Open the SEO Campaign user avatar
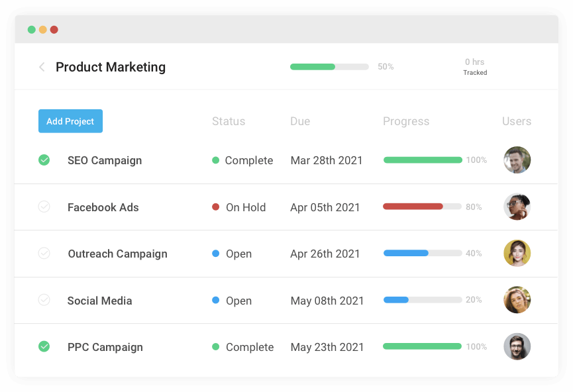The height and width of the screenshot is (392, 573). point(517,160)
